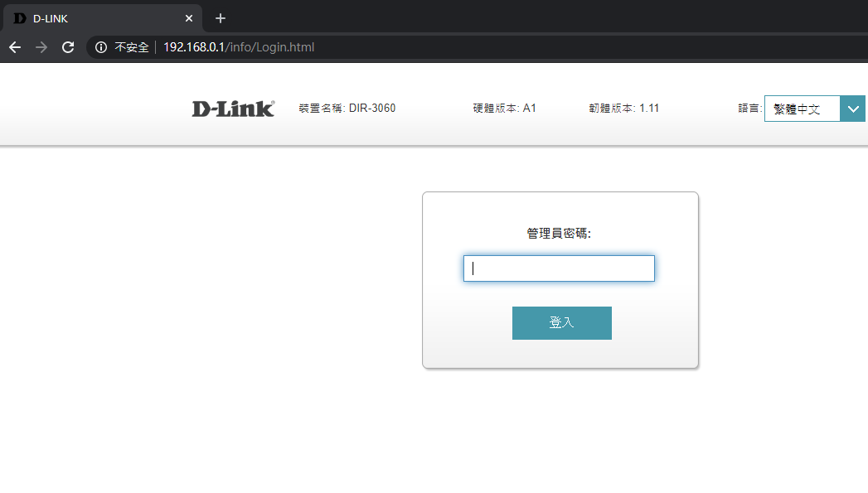The height and width of the screenshot is (493, 868).
Task: Click the 不安全 security warning text
Action: pyautogui.click(x=131, y=47)
